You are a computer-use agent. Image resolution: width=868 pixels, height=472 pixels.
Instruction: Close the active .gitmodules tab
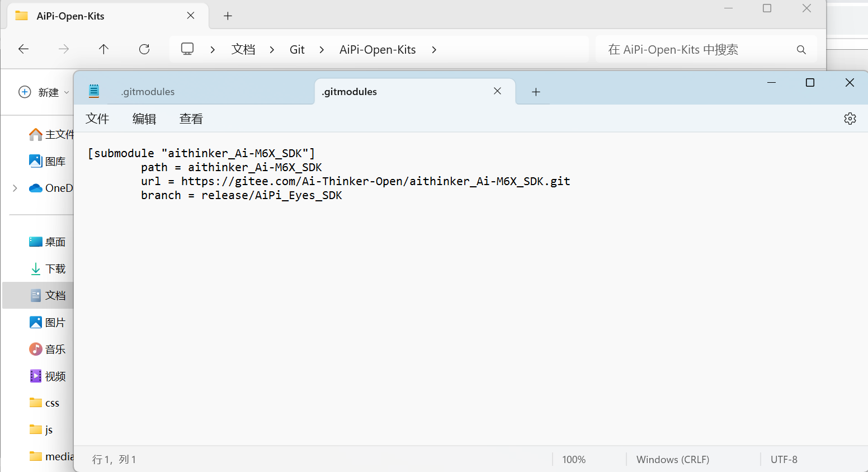(497, 91)
